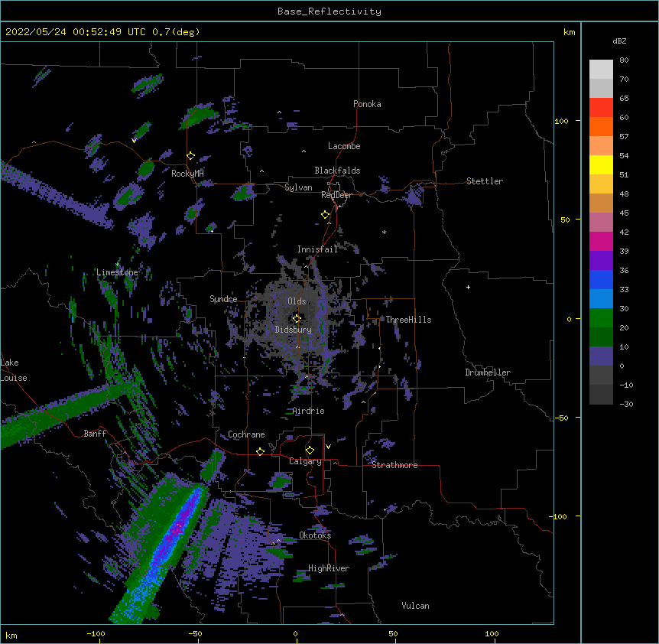Click the km unit label at top right

click(x=569, y=32)
